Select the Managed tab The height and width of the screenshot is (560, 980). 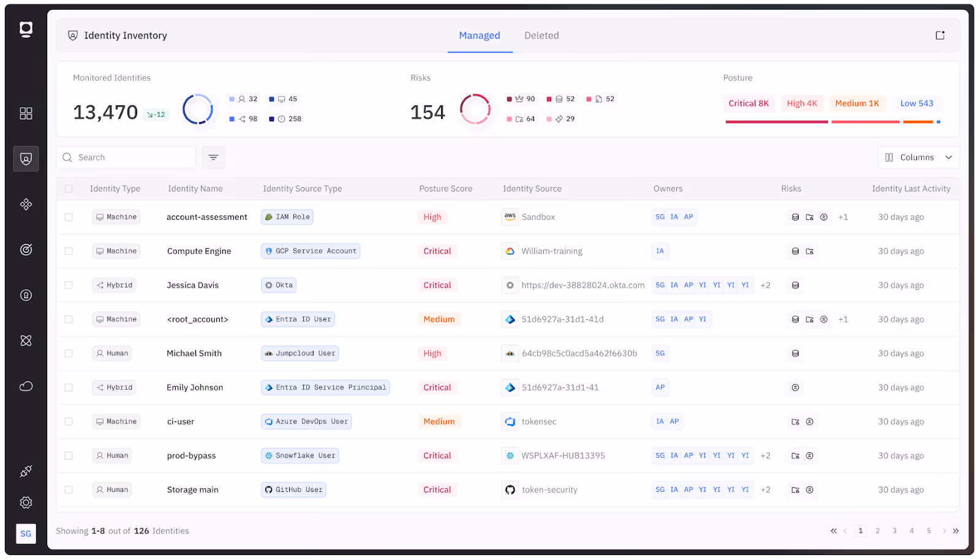tap(480, 35)
